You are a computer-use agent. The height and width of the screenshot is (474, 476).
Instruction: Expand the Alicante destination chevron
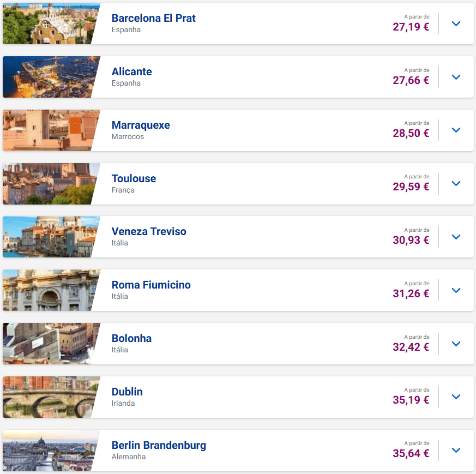pyautogui.click(x=456, y=77)
